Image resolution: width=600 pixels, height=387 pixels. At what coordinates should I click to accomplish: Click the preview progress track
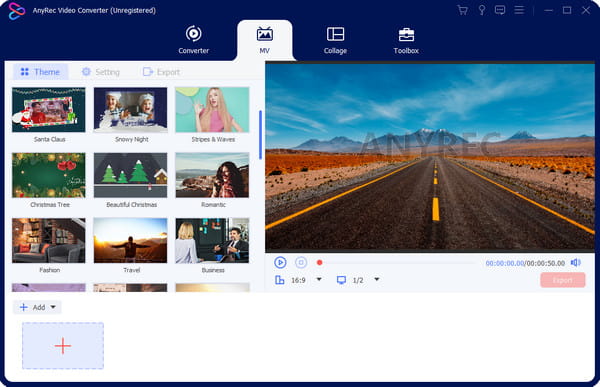pyautogui.click(x=398, y=263)
